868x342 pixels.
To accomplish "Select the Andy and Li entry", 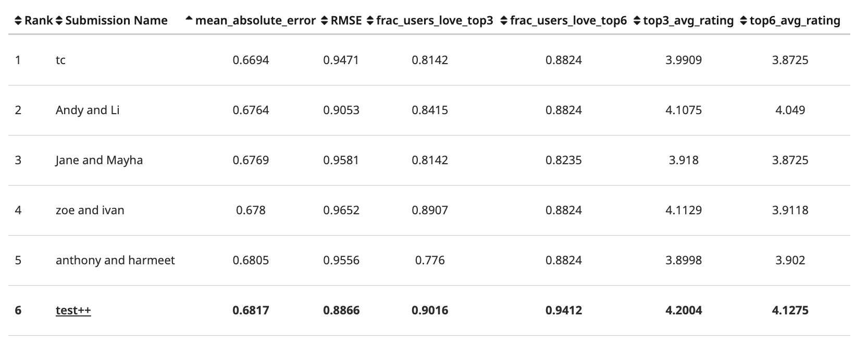I will coord(88,110).
